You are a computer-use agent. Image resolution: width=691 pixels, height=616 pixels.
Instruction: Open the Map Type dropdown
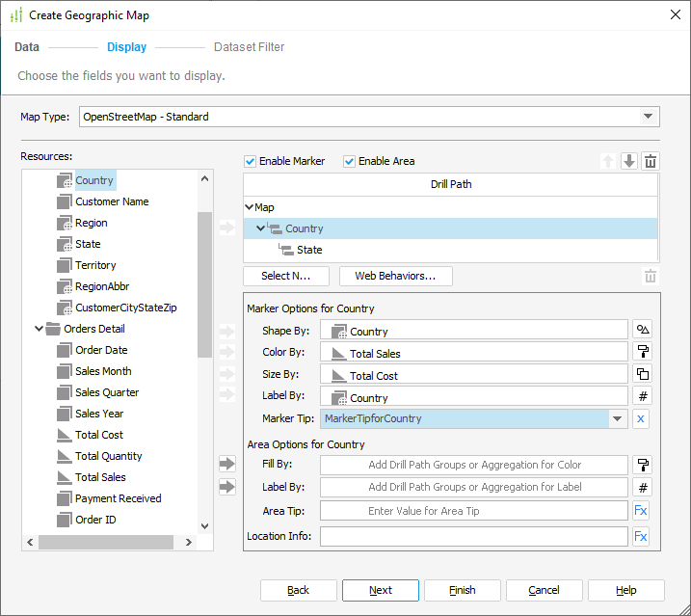tap(647, 117)
